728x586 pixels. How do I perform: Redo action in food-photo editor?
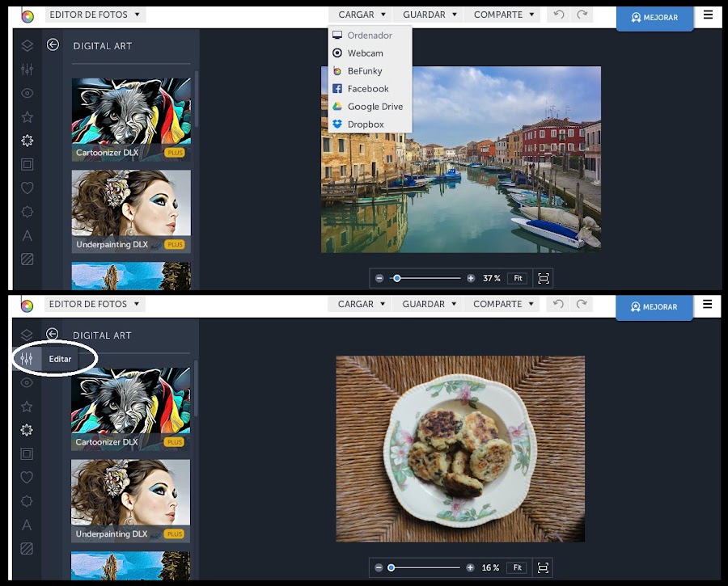coord(582,304)
